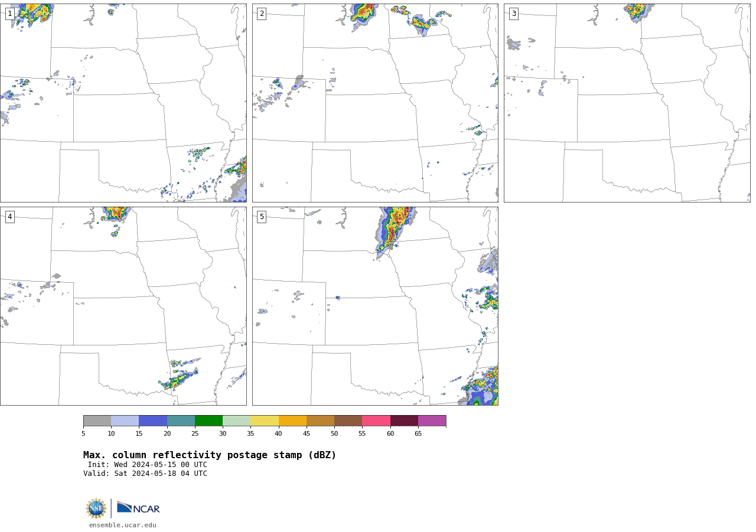Screen dimensions: 756x532
Task: Select the dark green 25-30 dBZ swatch
Action: tap(209, 421)
